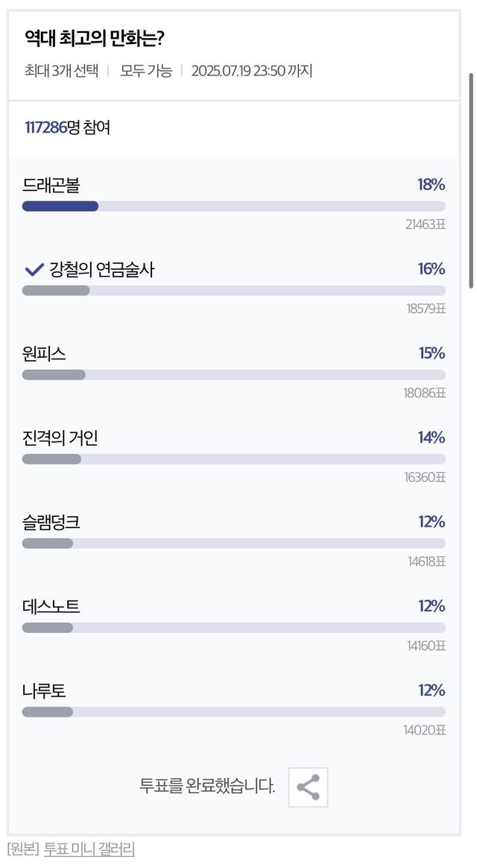Click the checkmark beside 강철의 연금술사

(x=34, y=269)
